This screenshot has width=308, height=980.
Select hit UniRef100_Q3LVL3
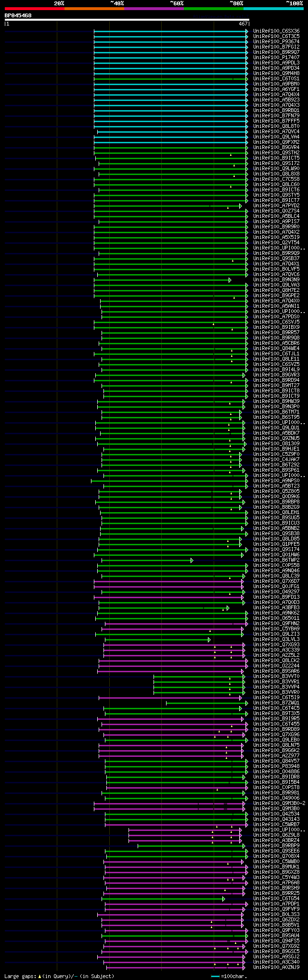coord(276,639)
